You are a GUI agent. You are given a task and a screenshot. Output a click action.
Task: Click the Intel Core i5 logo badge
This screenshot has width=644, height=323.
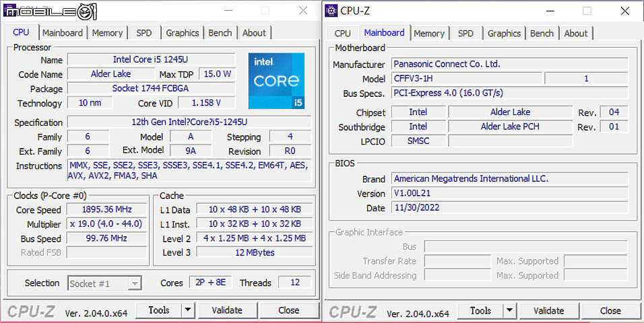pos(276,81)
